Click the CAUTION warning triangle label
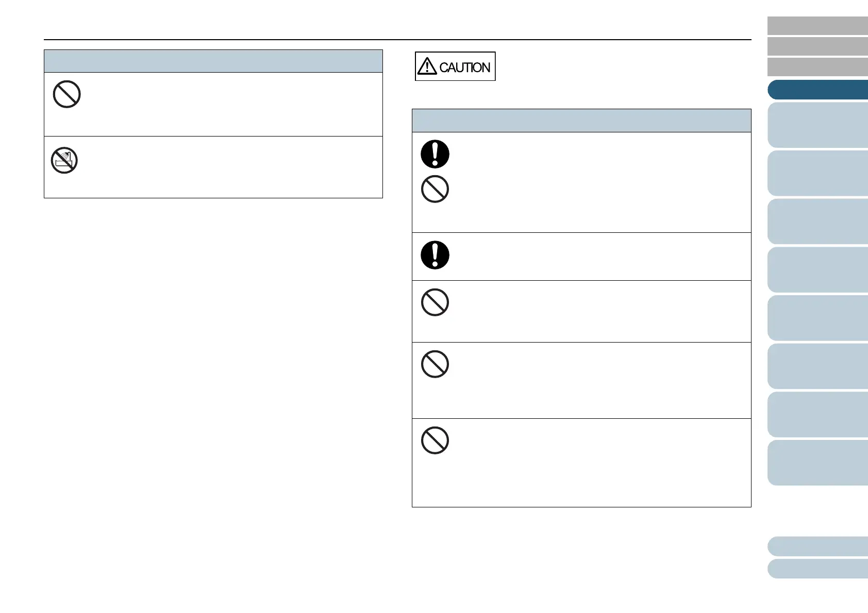 point(455,66)
